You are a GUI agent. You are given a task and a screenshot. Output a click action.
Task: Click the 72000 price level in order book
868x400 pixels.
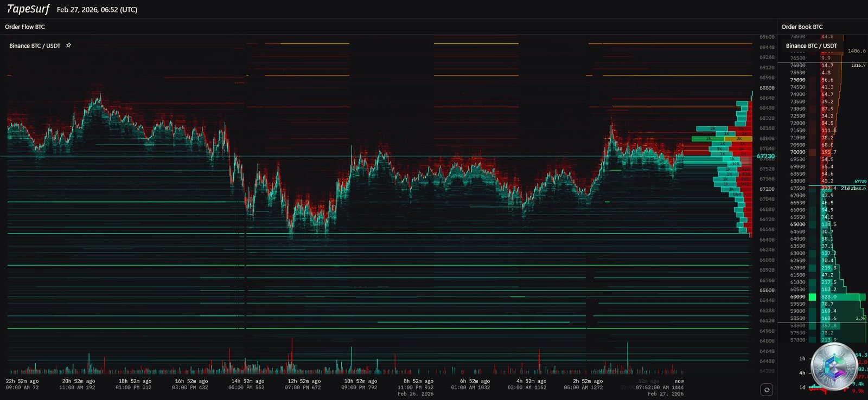tap(797, 123)
